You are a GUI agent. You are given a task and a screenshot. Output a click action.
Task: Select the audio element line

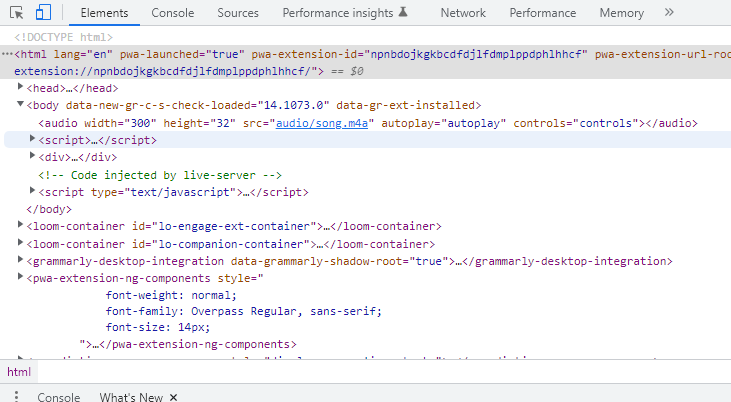pyautogui.click(x=368, y=123)
